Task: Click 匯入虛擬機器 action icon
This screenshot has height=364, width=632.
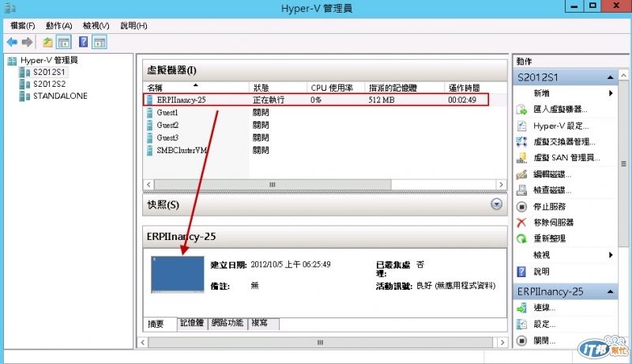Action: pyautogui.click(x=521, y=109)
